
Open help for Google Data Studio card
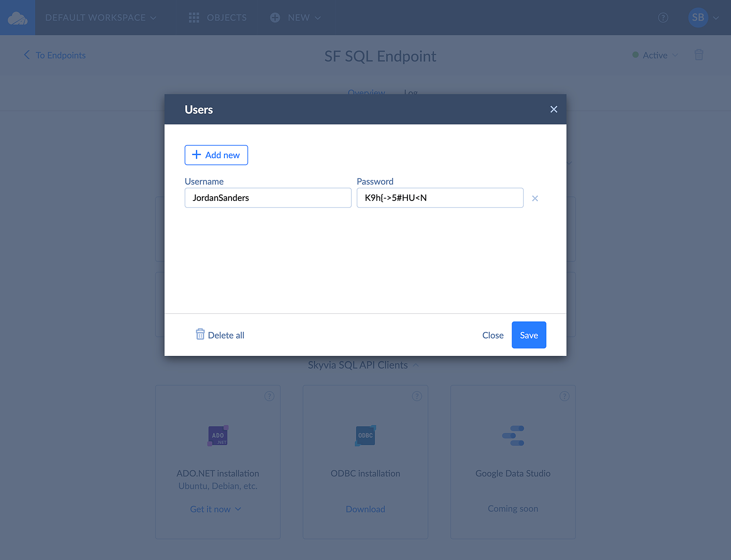pyautogui.click(x=564, y=396)
